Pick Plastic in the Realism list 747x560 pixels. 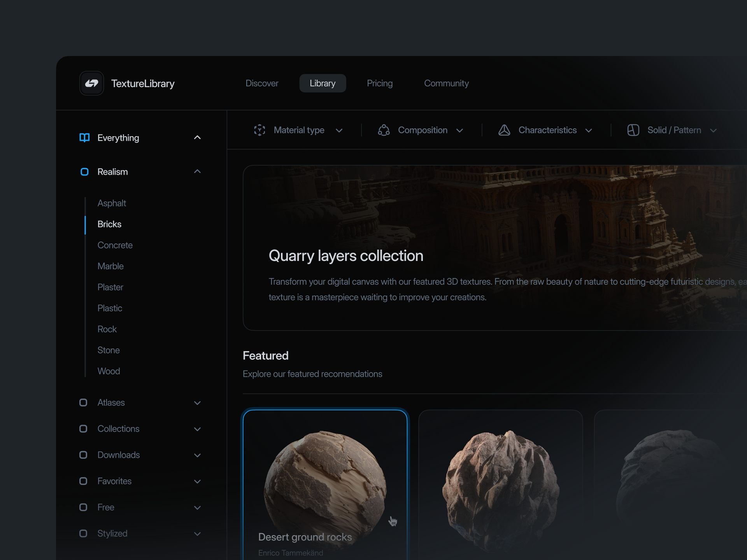point(110,308)
